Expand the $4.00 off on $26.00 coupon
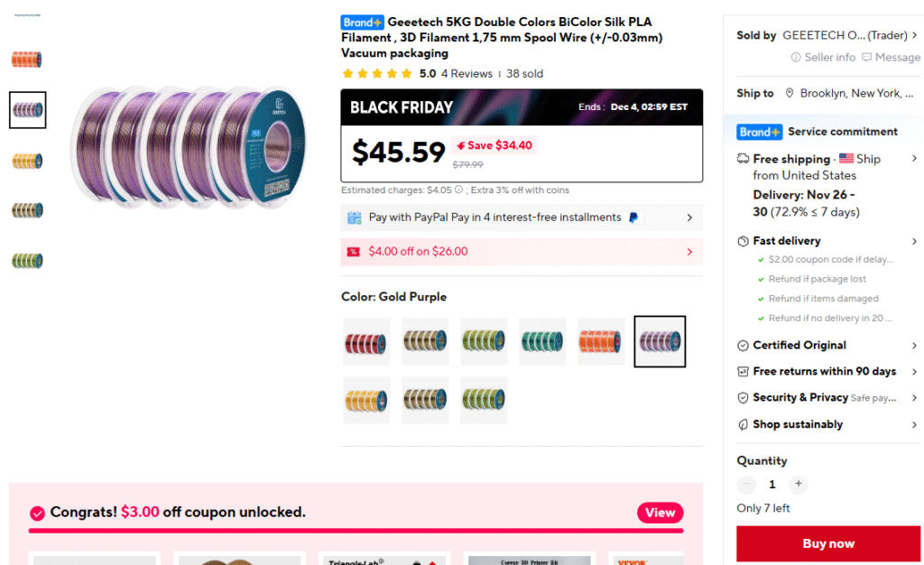 tap(689, 252)
